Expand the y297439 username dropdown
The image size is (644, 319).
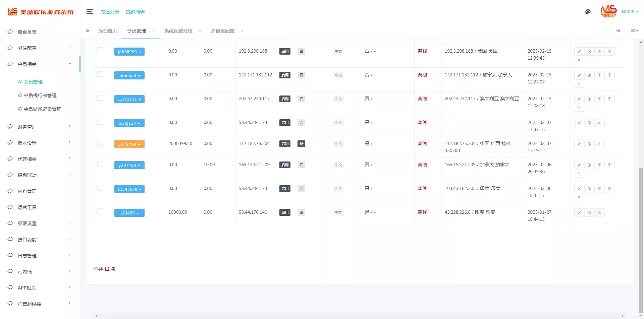pos(129,165)
